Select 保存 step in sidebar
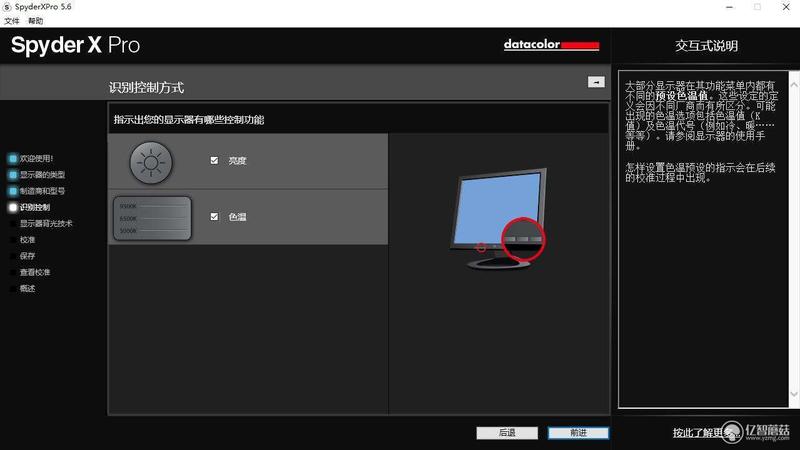The height and width of the screenshot is (450, 800). (x=28, y=256)
